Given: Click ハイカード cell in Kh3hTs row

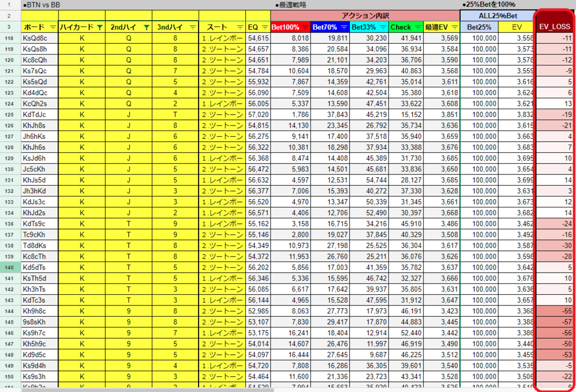Looking at the screenshot, I should coord(82,289).
